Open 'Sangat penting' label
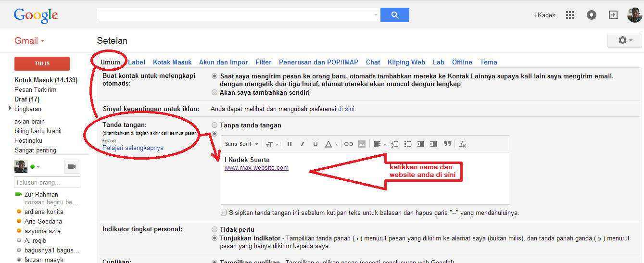The width and height of the screenshot is (644, 263). (x=35, y=150)
